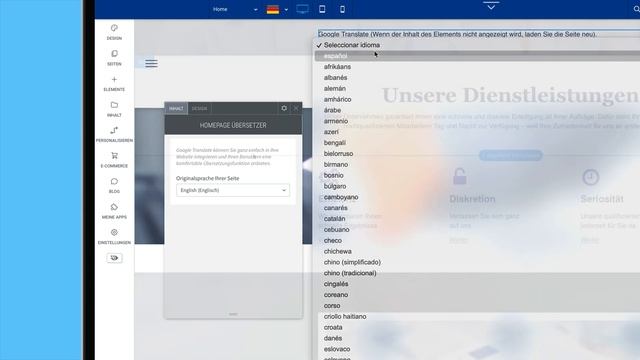
Task: Choose 'birmano' language option
Action: [336, 164]
